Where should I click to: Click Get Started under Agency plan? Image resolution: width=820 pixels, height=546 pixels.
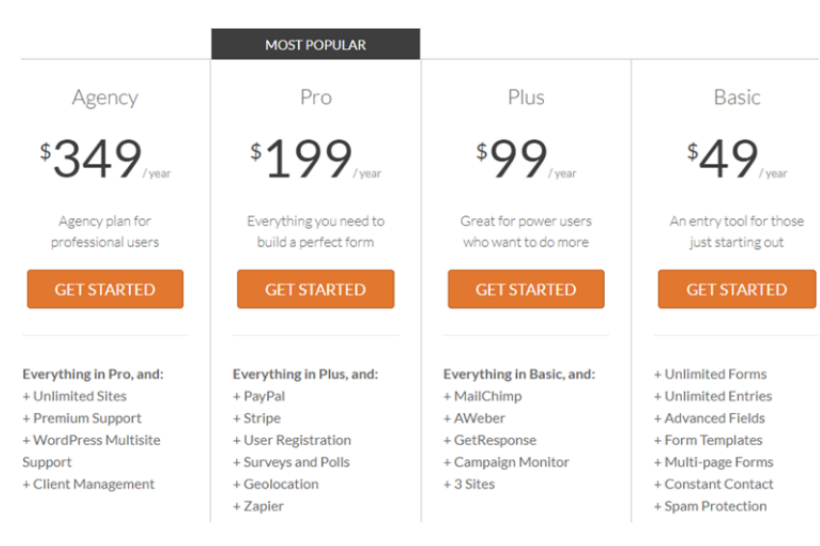point(105,289)
